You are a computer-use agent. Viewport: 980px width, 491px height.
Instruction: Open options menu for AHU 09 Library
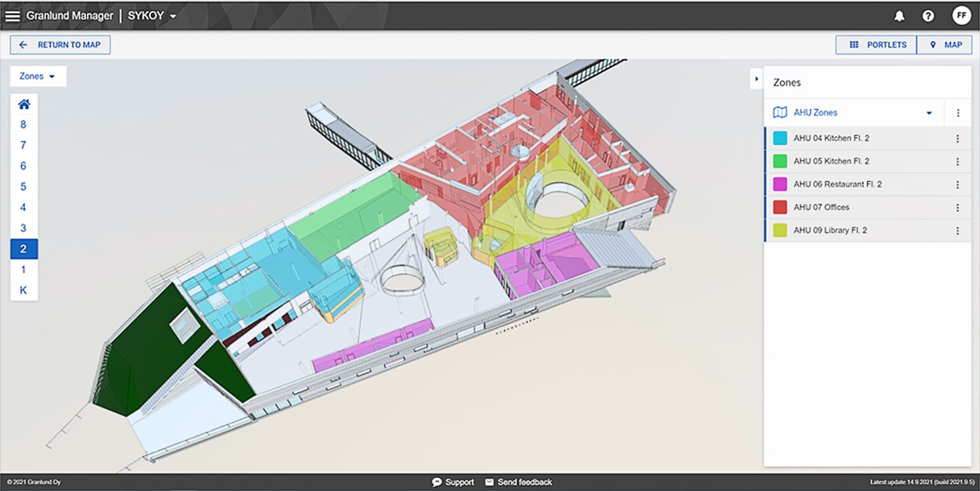pyautogui.click(x=957, y=230)
